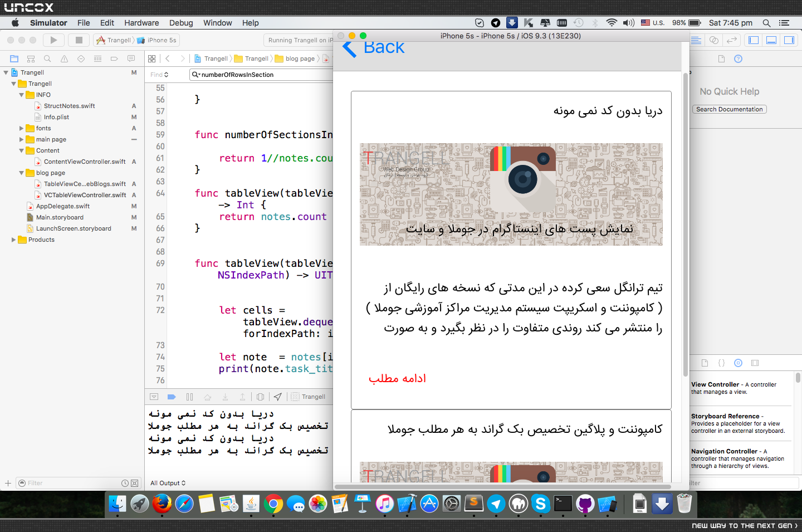Open Spotlight search in the menu bar
The image size is (802, 532).
click(766, 23)
